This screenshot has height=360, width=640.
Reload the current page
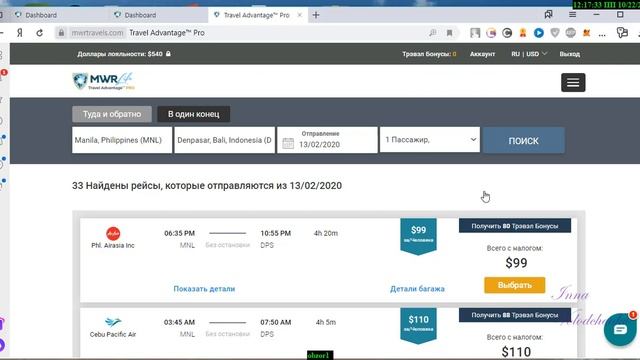40,33
